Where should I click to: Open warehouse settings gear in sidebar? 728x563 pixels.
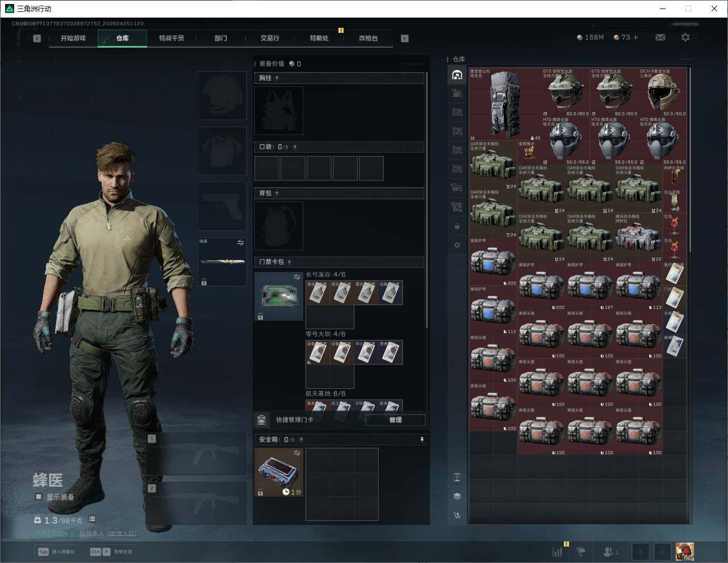(457, 245)
